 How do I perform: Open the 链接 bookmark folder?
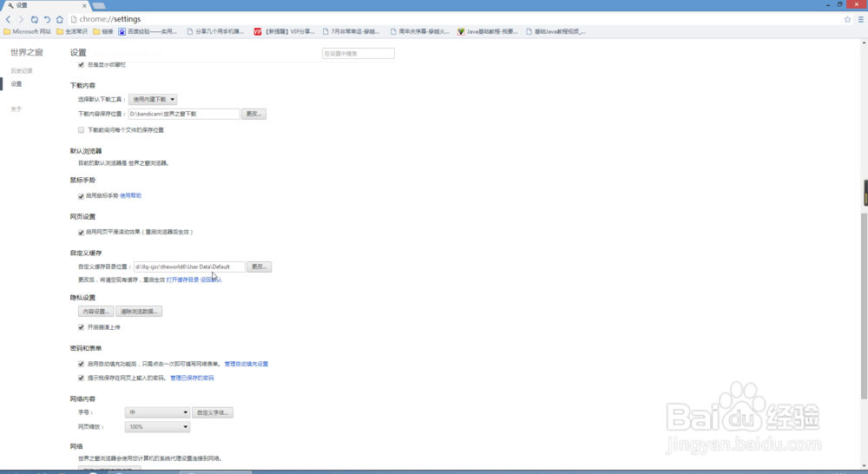(x=103, y=31)
